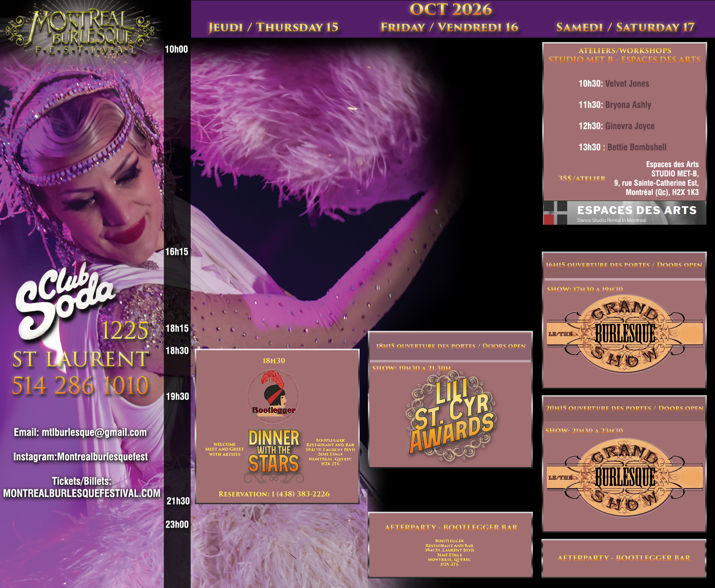Viewport: 715px width, 588px height.
Task: Click the ST LAURENT street name
Action: coord(81,359)
